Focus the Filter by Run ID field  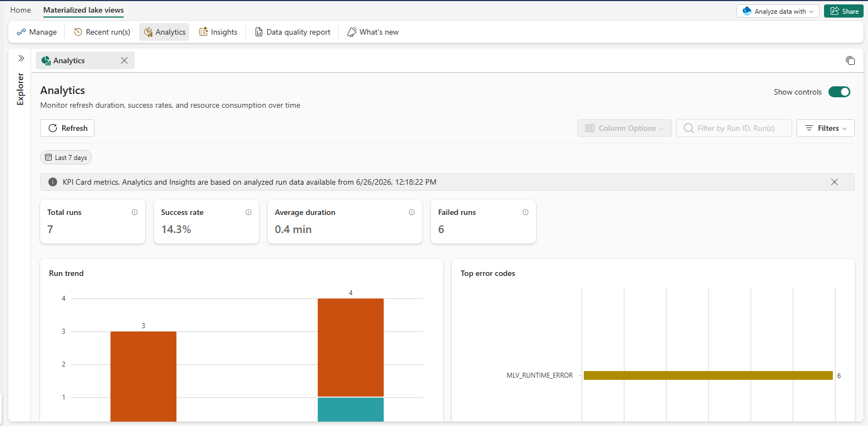(734, 128)
